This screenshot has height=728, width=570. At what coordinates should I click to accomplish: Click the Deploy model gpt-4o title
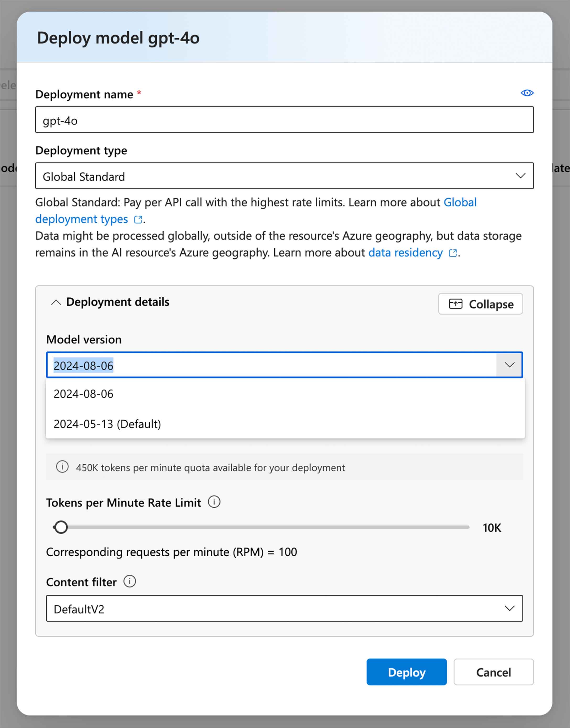(118, 38)
